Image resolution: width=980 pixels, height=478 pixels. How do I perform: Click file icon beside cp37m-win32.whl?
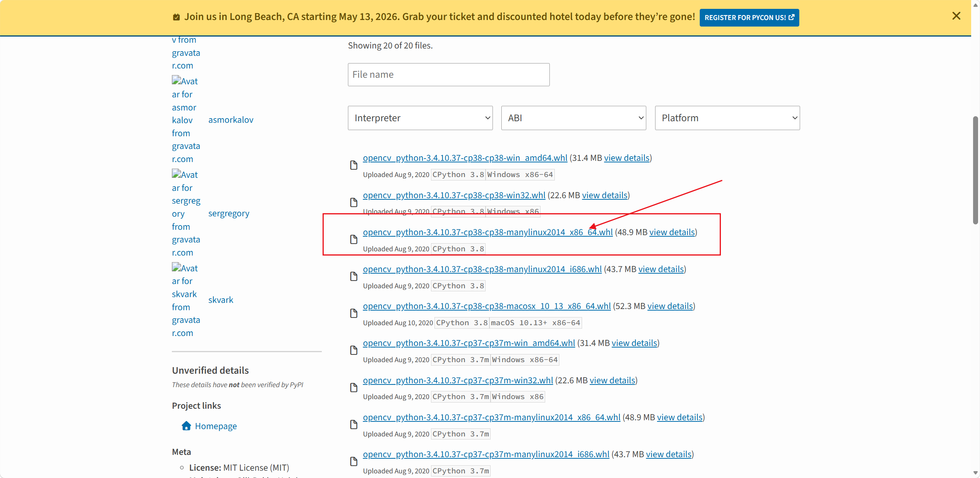354,388
